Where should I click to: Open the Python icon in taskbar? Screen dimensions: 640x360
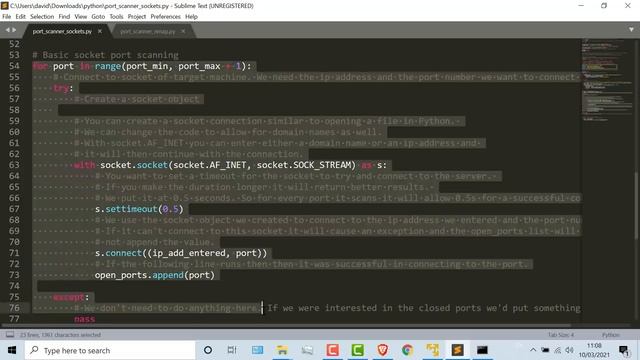[x=432, y=350]
